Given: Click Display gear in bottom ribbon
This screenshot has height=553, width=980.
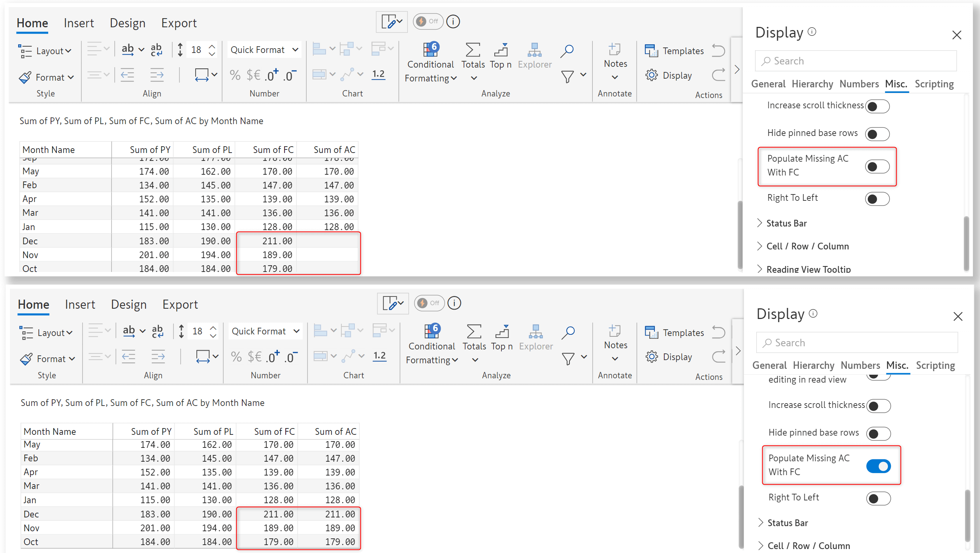Looking at the screenshot, I should click(x=651, y=357).
